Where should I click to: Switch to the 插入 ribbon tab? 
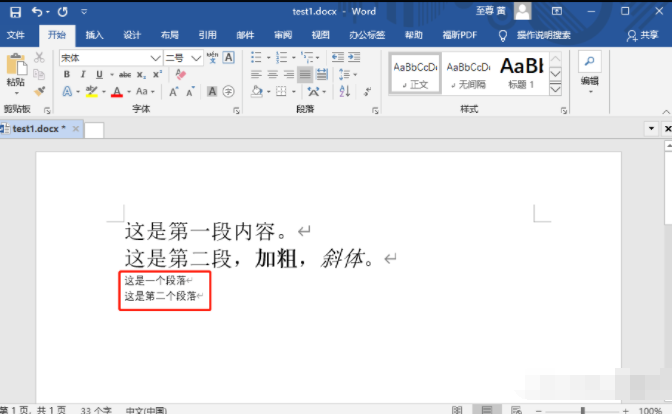[94, 35]
